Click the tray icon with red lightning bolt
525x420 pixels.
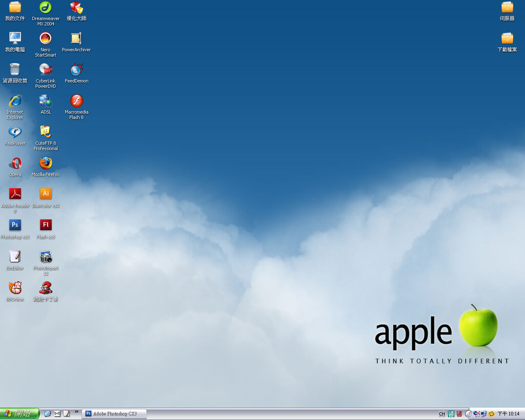[x=476, y=414]
